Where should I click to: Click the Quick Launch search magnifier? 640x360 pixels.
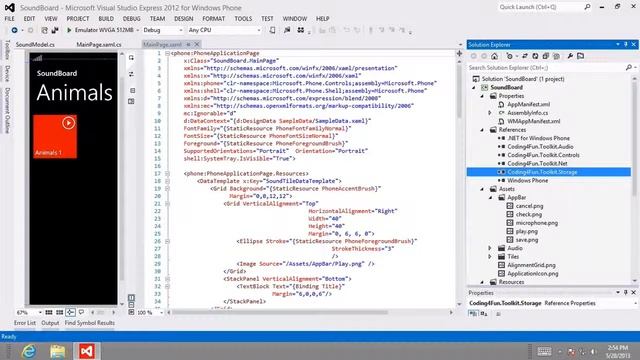point(587,7)
